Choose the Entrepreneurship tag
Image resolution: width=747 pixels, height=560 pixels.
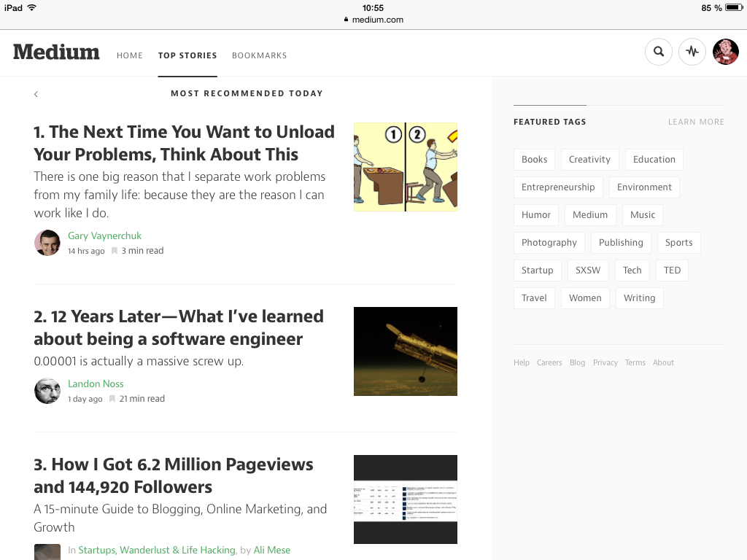coord(558,187)
